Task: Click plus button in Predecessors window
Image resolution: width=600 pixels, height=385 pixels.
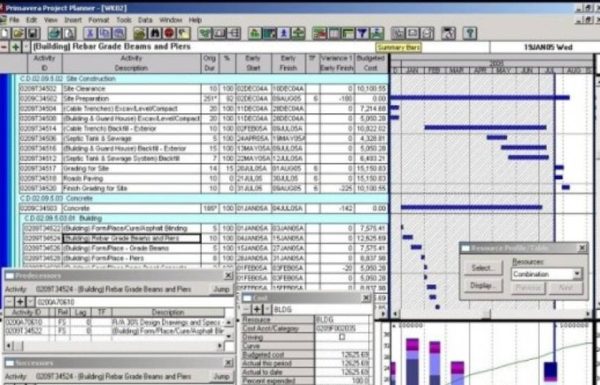Action: (19, 302)
